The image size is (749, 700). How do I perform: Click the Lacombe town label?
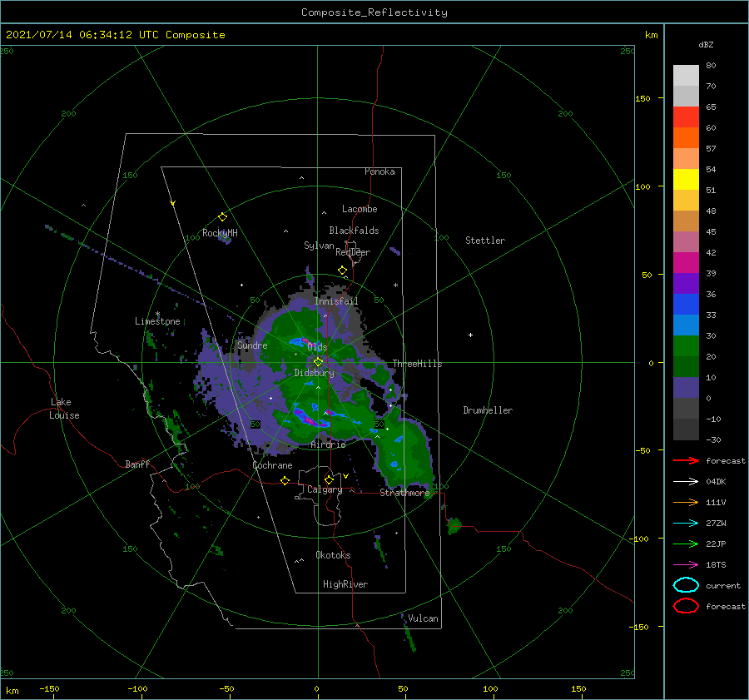(x=360, y=209)
